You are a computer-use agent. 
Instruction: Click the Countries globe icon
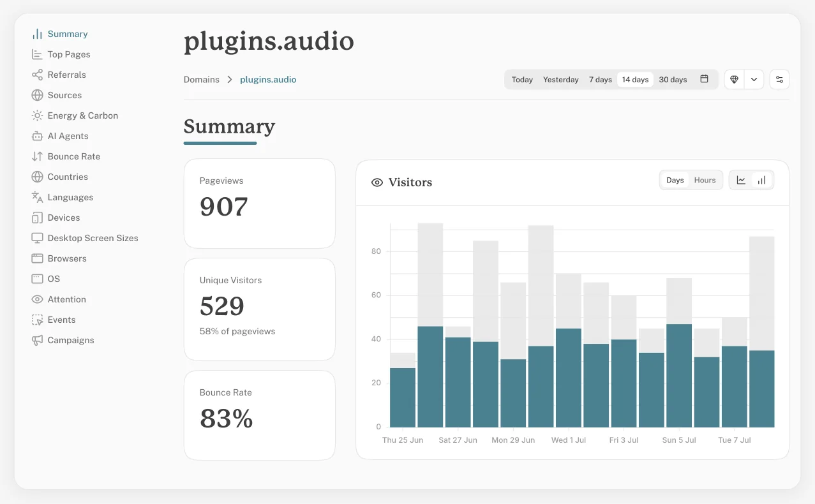click(x=37, y=177)
